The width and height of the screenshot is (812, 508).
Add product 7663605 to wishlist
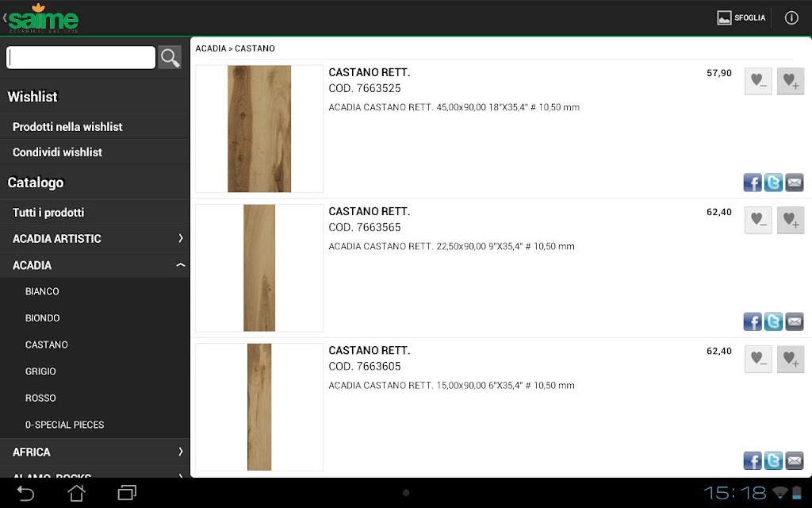pos(791,359)
